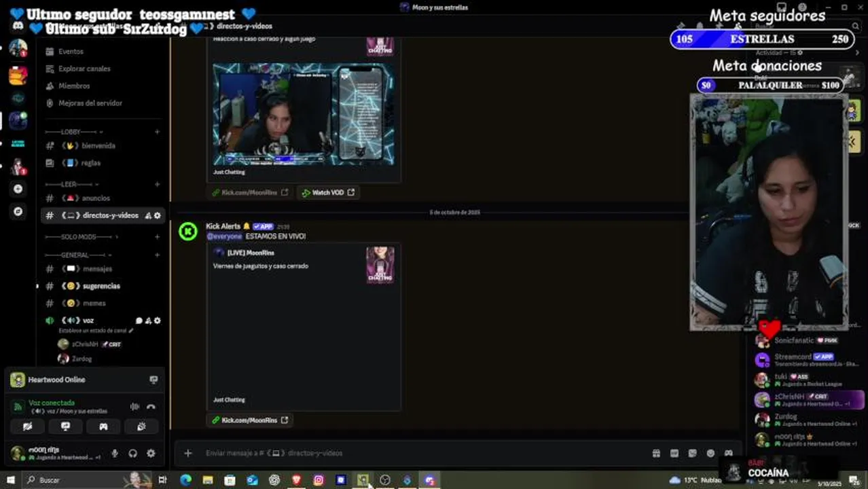Toggle noise suppression in voice panel
Viewport: 868px width, 489px height.
[134, 407]
